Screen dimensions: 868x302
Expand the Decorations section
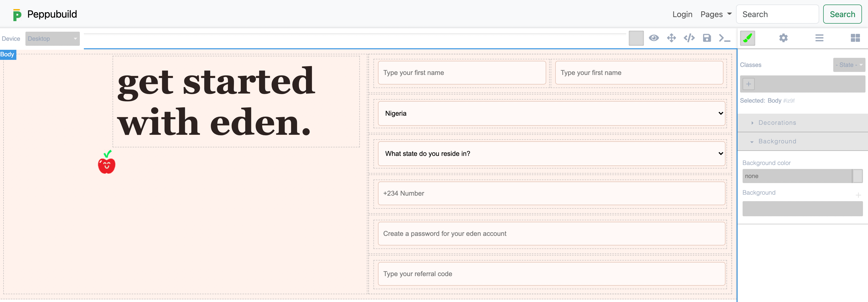(x=802, y=123)
